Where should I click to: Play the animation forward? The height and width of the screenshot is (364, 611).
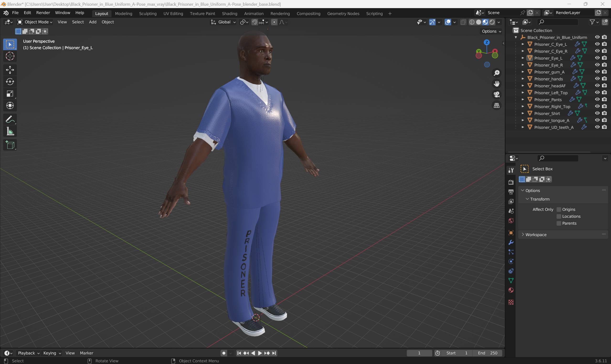(260, 353)
